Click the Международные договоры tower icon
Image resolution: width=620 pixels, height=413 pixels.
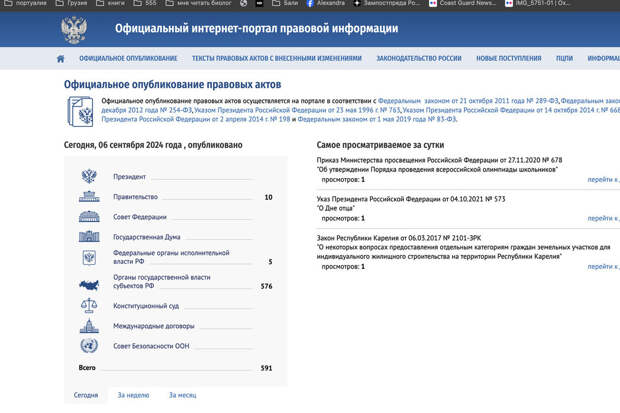[89, 326]
